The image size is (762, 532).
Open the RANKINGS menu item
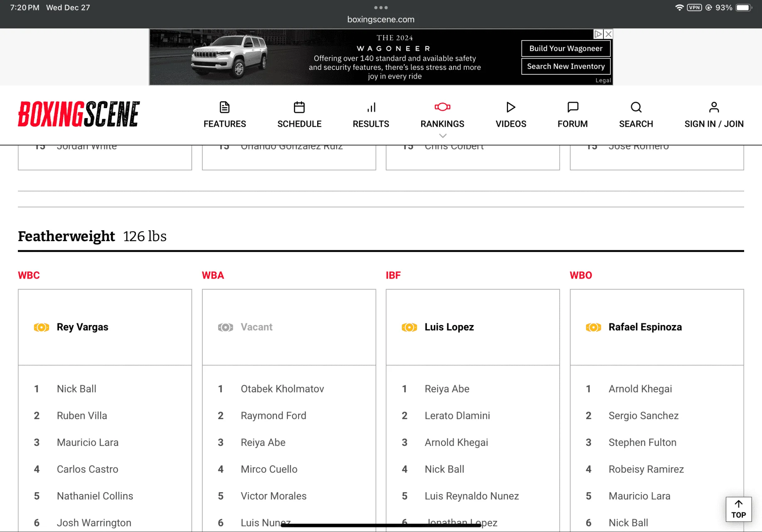pos(442,124)
